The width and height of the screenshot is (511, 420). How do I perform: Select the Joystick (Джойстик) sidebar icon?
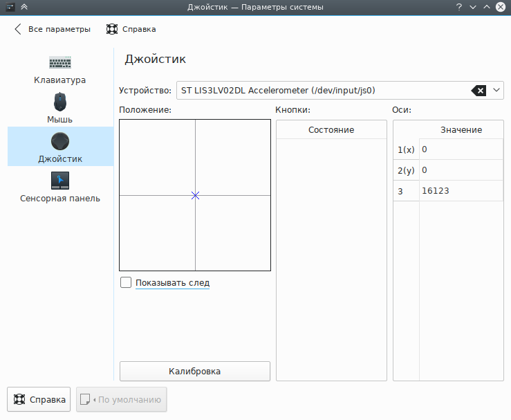(x=60, y=141)
